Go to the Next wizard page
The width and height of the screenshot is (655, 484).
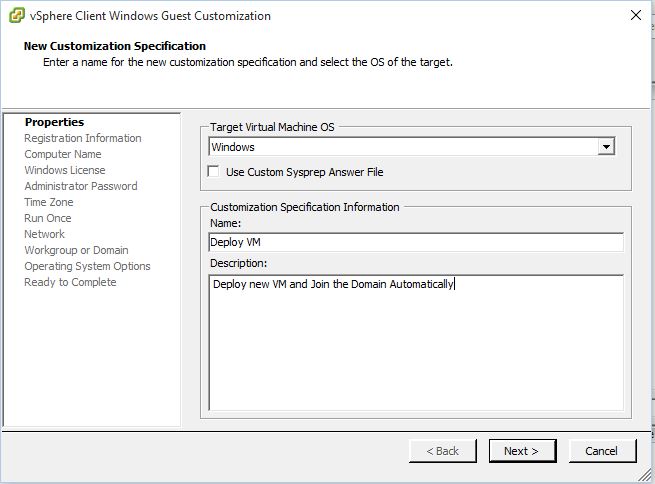click(x=522, y=451)
